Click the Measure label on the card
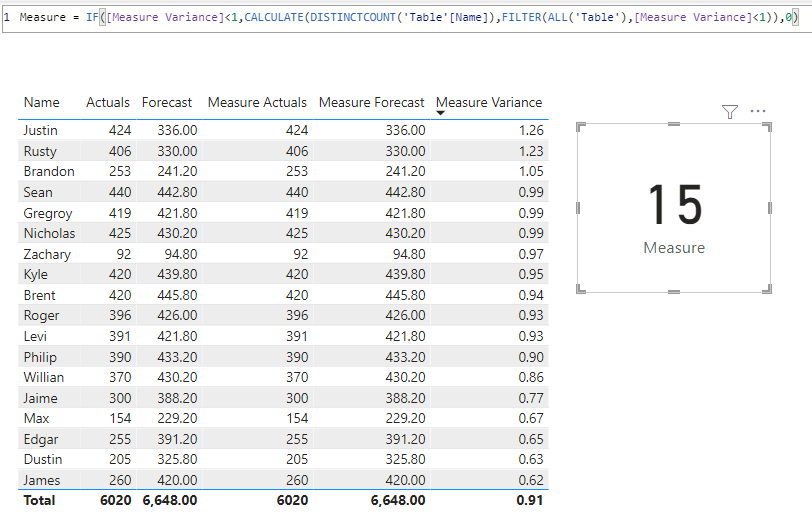This screenshot has height=521, width=812. 674,248
